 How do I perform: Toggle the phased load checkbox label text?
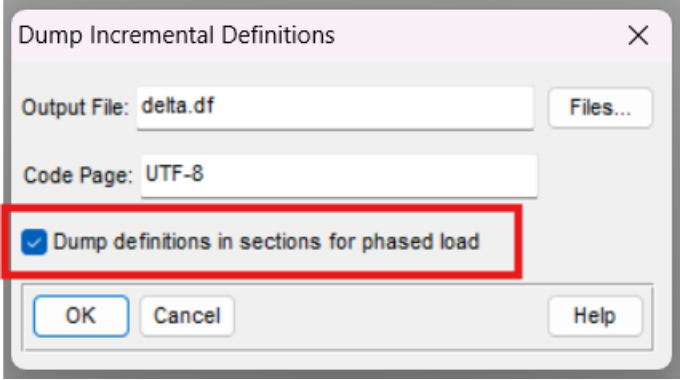pos(266,242)
